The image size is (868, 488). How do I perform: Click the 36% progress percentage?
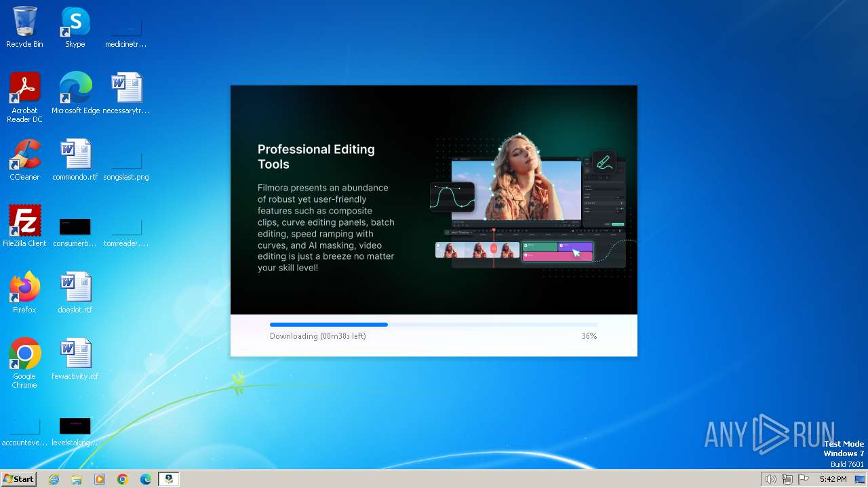pos(589,336)
